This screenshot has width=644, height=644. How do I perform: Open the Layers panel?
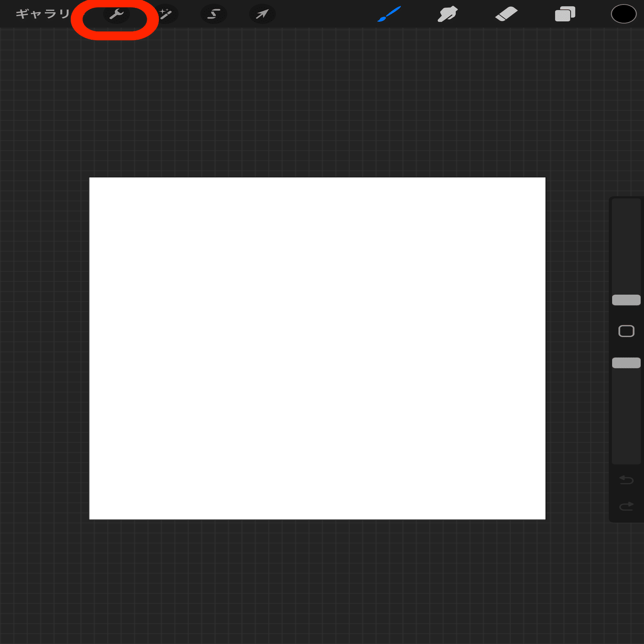click(x=565, y=14)
